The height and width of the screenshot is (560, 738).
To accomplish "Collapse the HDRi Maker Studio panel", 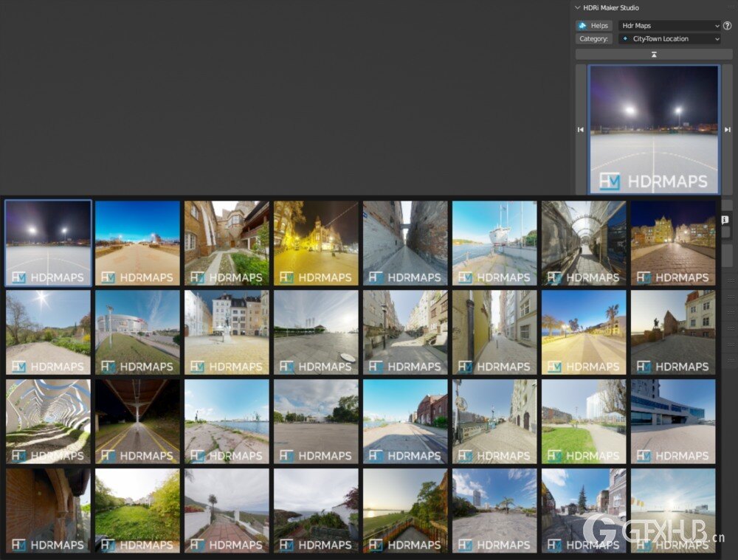I will (x=576, y=7).
